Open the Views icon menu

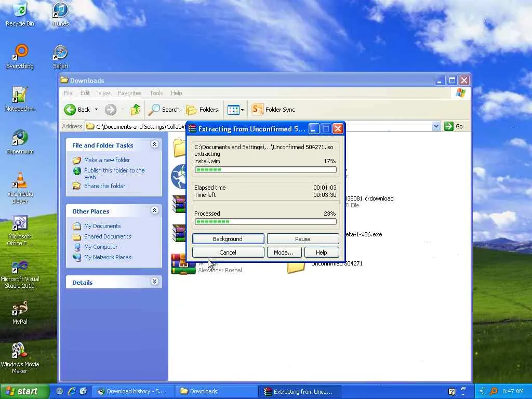click(235, 110)
